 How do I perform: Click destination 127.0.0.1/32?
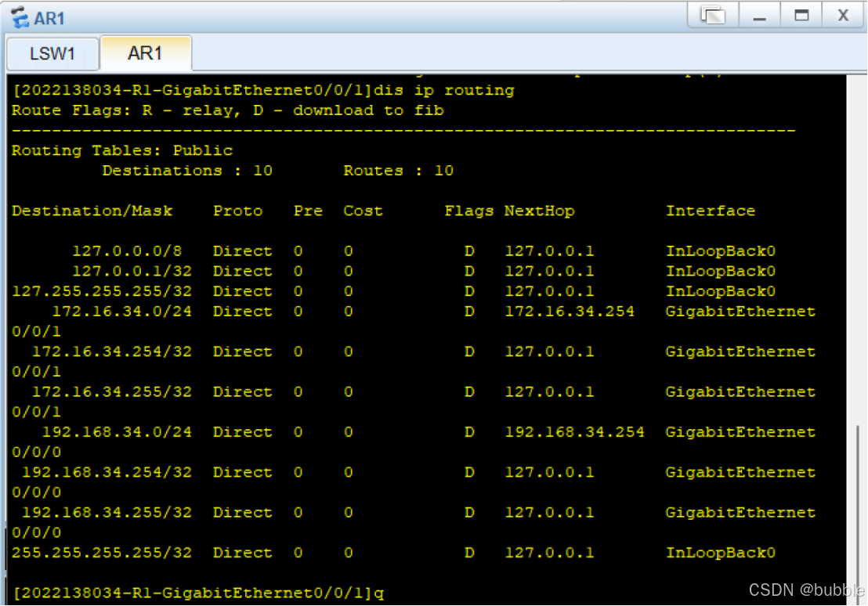point(132,271)
